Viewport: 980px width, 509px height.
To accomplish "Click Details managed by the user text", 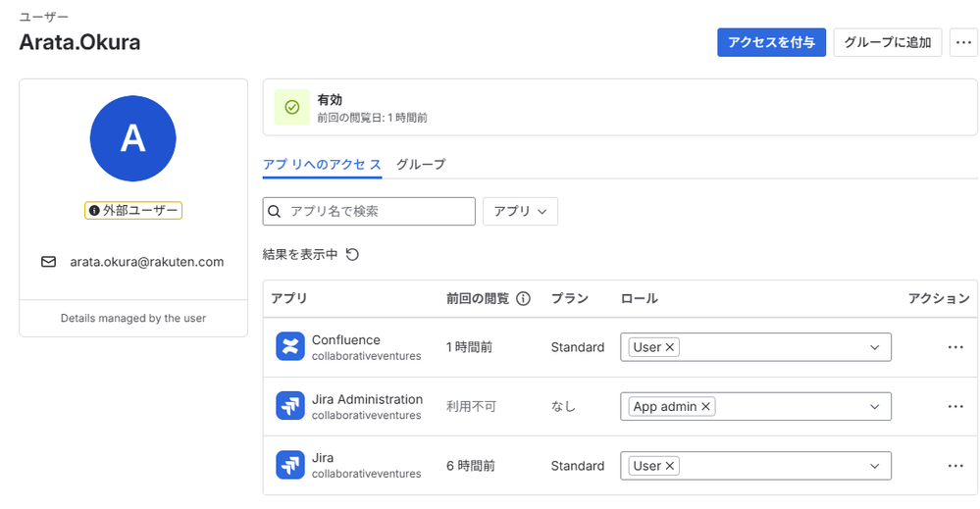I will 133,318.
